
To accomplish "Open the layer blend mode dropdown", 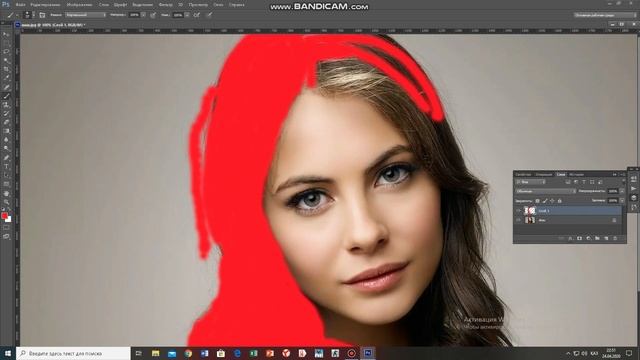I will point(546,191).
